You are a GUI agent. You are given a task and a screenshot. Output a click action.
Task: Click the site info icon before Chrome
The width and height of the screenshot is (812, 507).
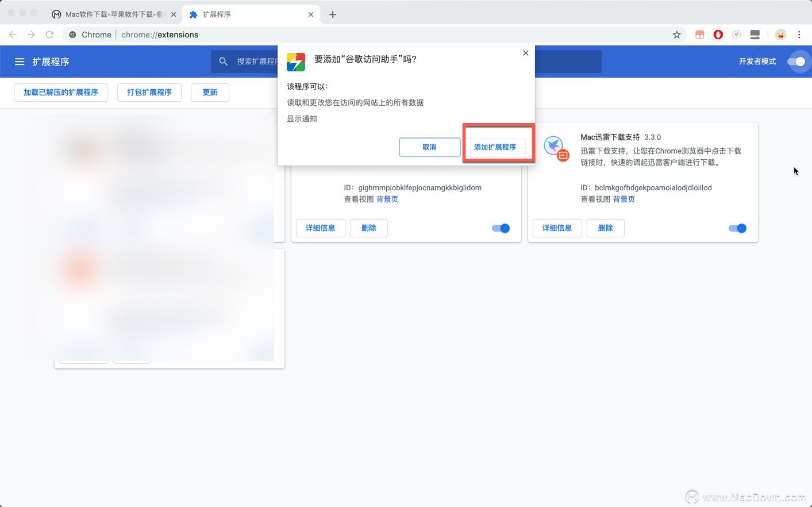(72, 34)
